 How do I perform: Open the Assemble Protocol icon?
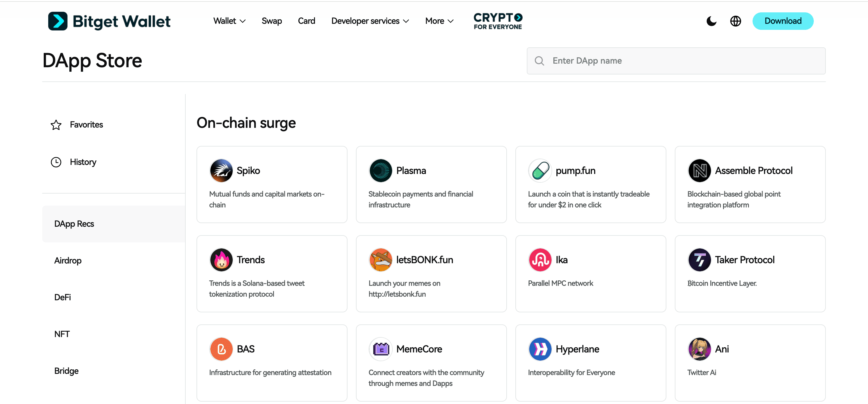click(x=699, y=171)
